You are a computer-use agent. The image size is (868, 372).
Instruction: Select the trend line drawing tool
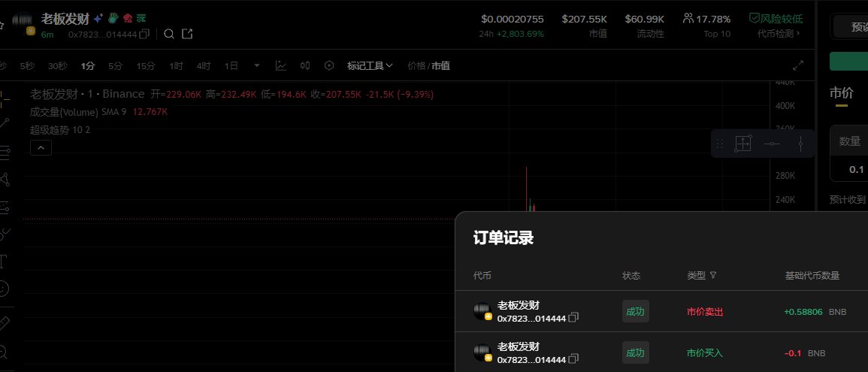5,123
